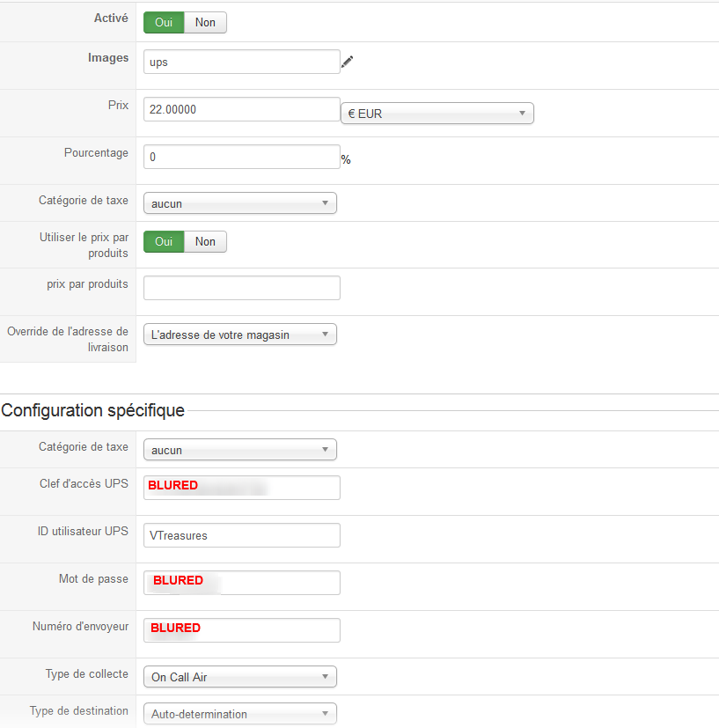Viewport: 719px width, 728px height.
Task: Edit the ID utilisateur UPS field
Action: point(241,535)
